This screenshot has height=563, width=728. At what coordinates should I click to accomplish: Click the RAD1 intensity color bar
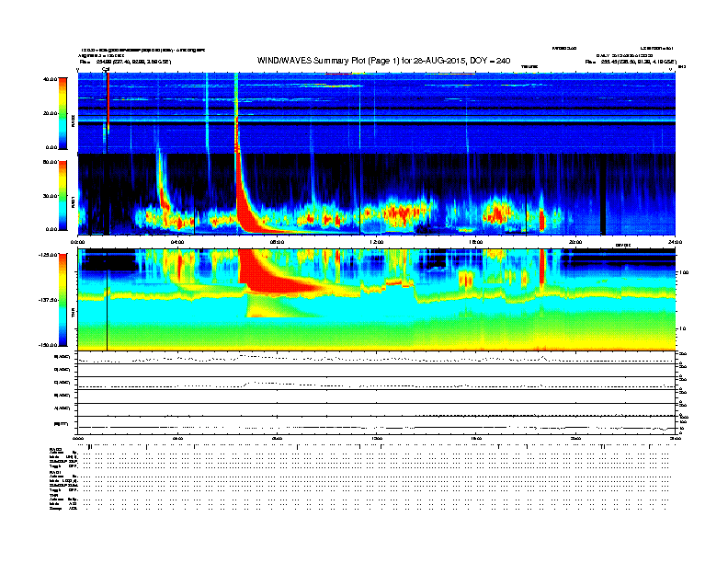pyautogui.click(x=63, y=196)
